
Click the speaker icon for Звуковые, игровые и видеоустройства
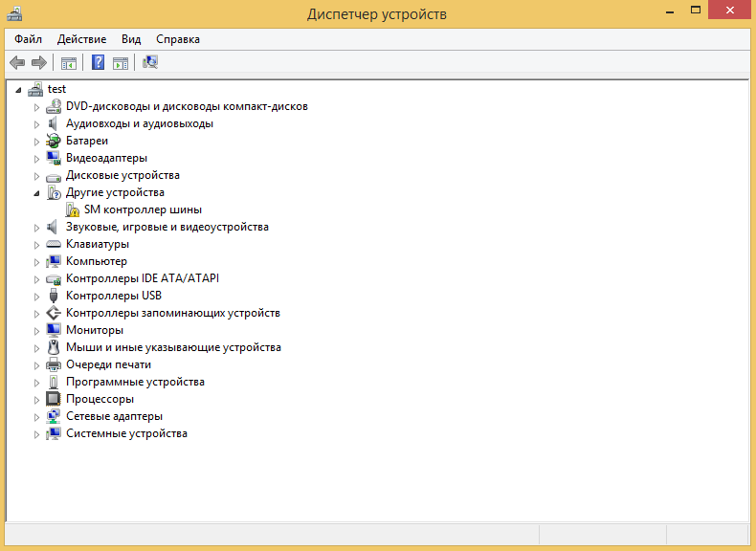[53, 227]
